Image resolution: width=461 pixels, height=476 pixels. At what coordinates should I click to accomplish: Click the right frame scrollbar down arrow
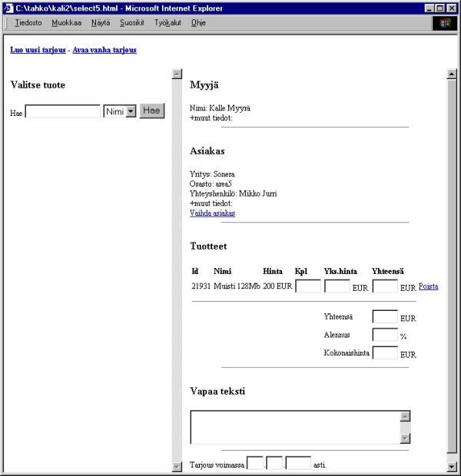tap(452, 467)
